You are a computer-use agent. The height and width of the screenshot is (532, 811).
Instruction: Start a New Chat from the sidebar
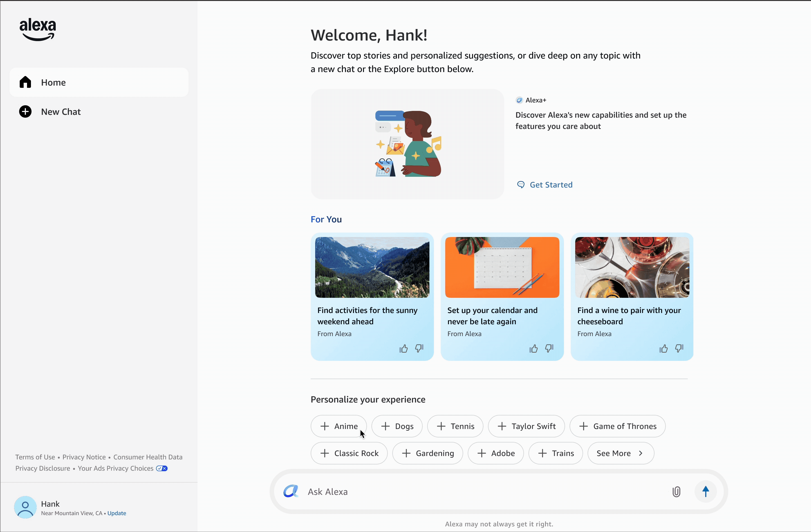[x=50, y=112]
